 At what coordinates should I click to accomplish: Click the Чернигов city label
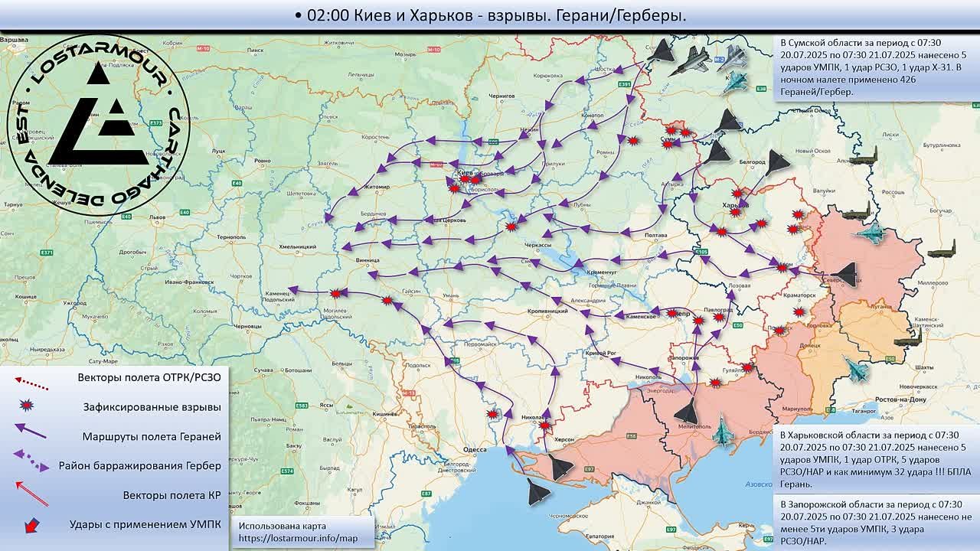(x=503, y=96)
